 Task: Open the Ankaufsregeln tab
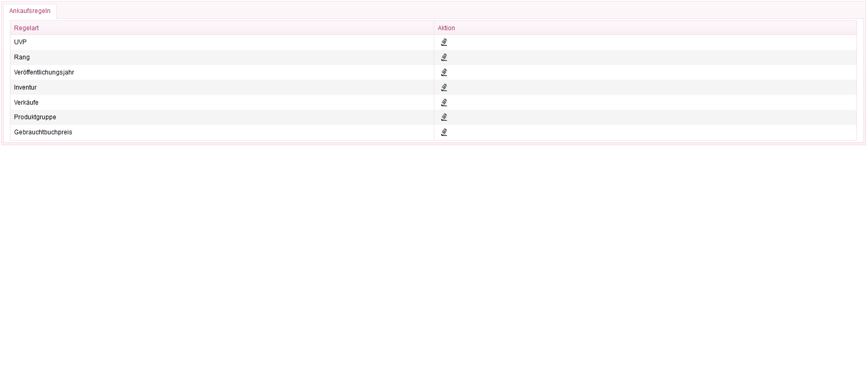30,11
